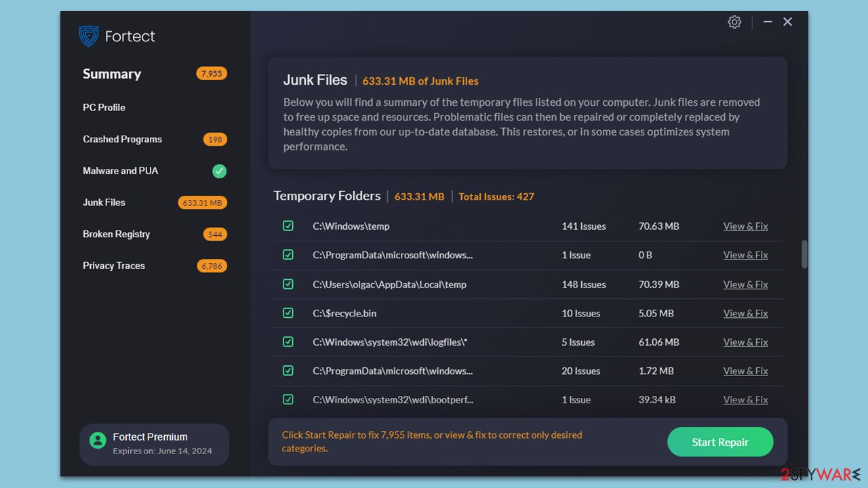Click the 'Total Issues: 427' text

(496, 197)
